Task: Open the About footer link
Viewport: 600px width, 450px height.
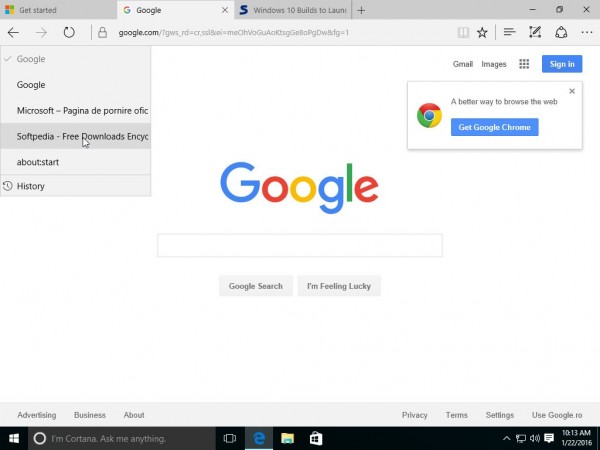Action: (x=134, y=415)
